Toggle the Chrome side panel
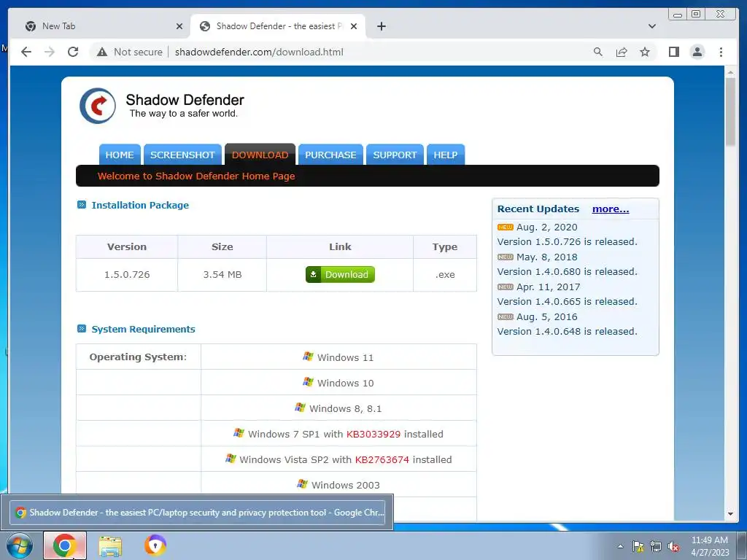This screenshot has width=747, height=560. pyautogui.click(x=673, y=52)
